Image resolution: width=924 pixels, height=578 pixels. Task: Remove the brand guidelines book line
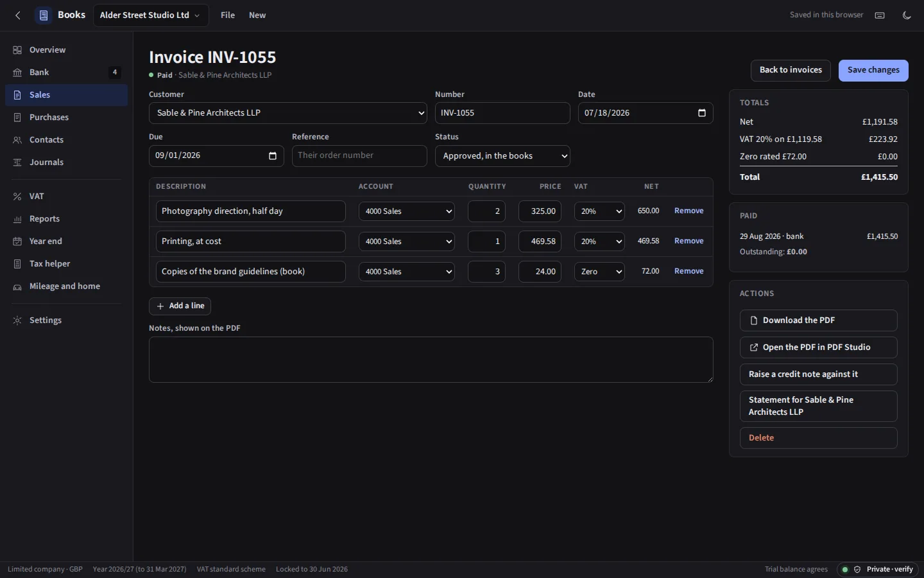(689, 272)
